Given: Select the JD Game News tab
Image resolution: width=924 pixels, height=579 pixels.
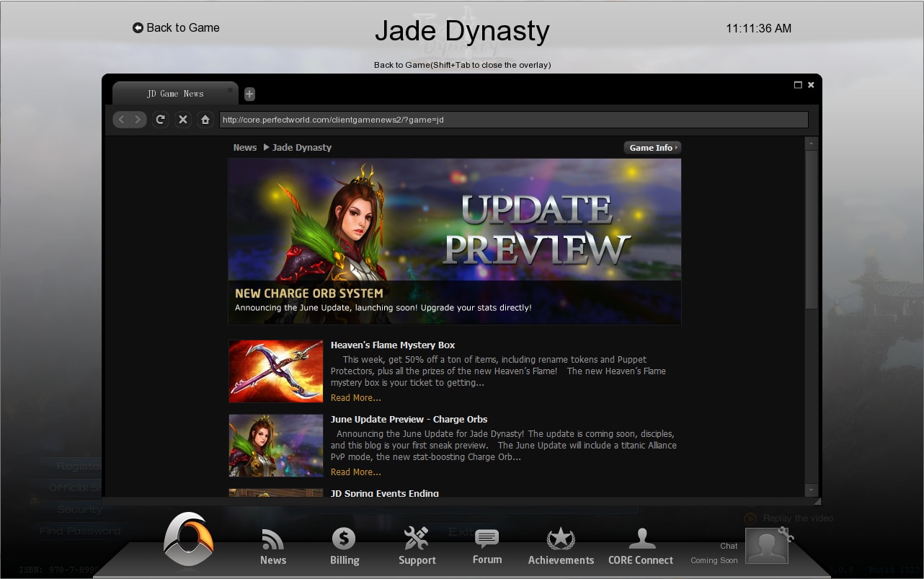Looking at the screenshot, I should point(175,94).
